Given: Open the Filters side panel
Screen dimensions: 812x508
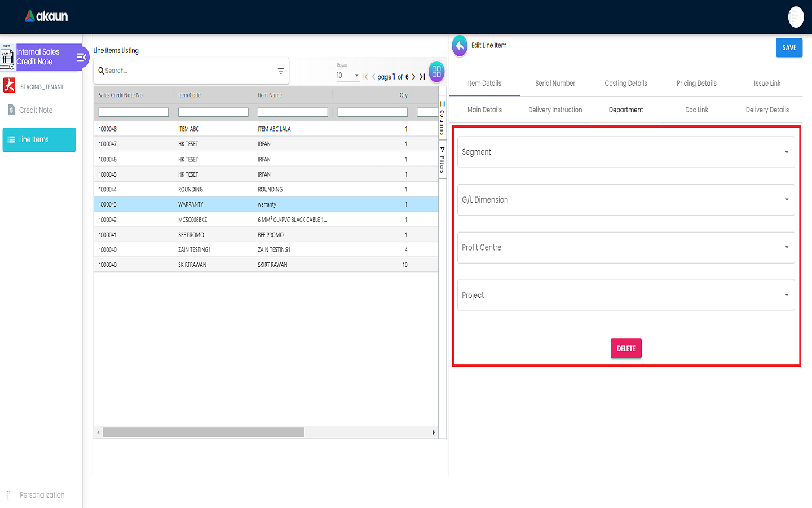Looking at the screenshot, I should (442, 160).
